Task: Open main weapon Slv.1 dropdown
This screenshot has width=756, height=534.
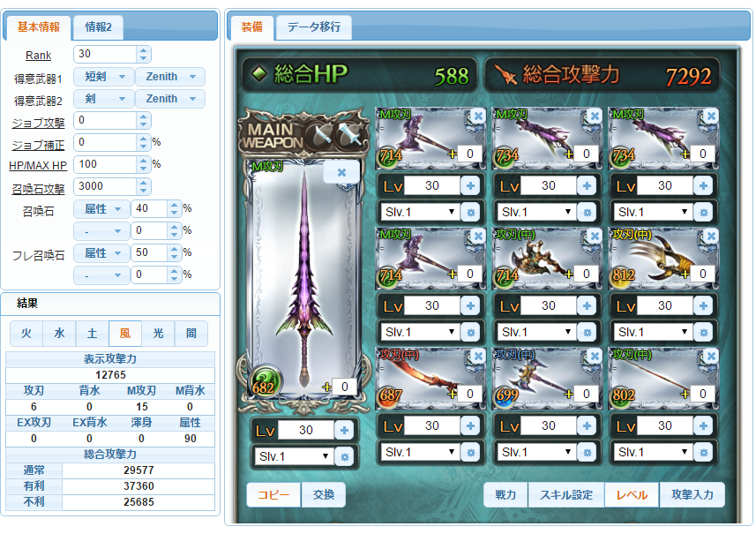Action: [293, 456]
